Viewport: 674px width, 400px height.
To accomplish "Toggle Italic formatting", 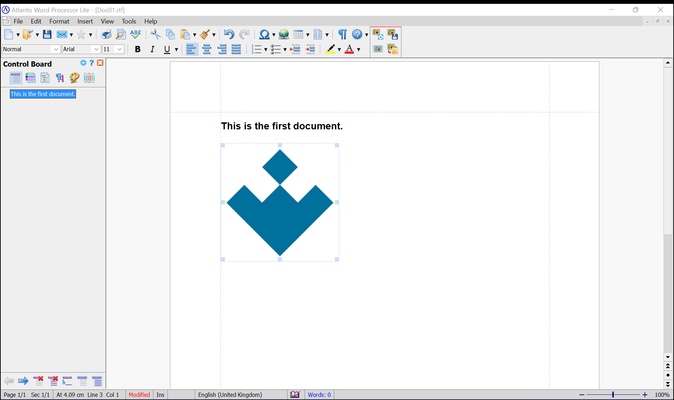I will click(152, 49).
